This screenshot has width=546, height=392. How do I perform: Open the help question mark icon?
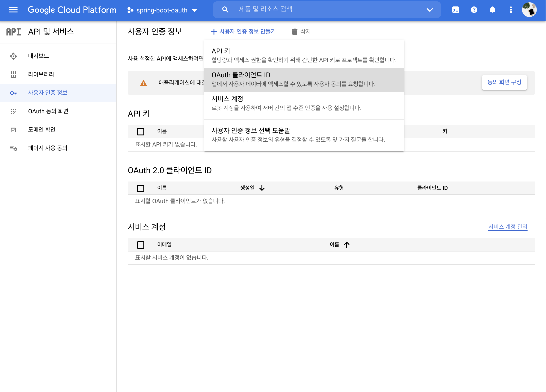[x=474, y=10]
